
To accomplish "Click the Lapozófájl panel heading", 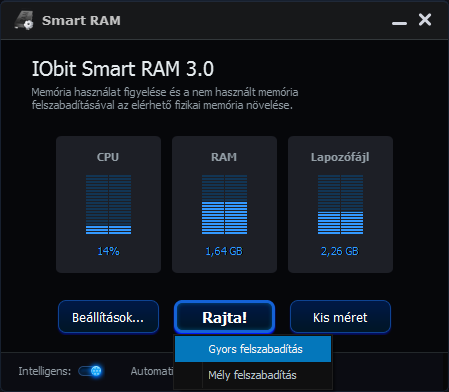I will click(x=340, y=157).
